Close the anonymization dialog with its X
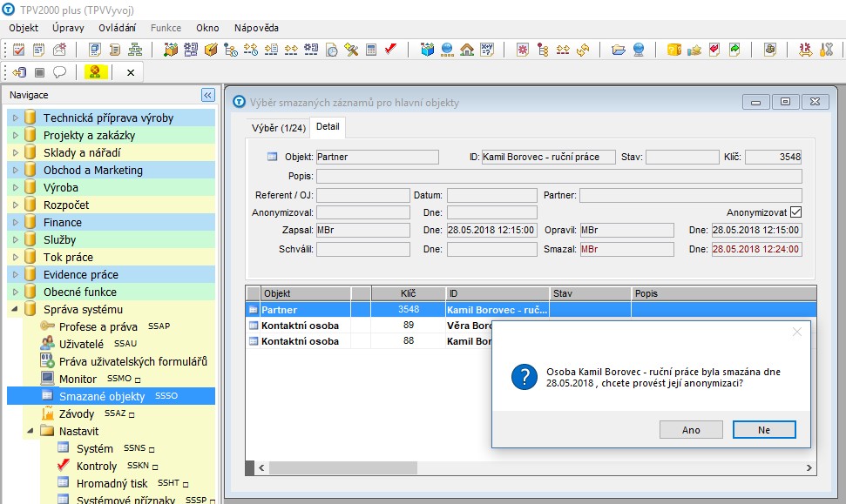 click(797, 332)
